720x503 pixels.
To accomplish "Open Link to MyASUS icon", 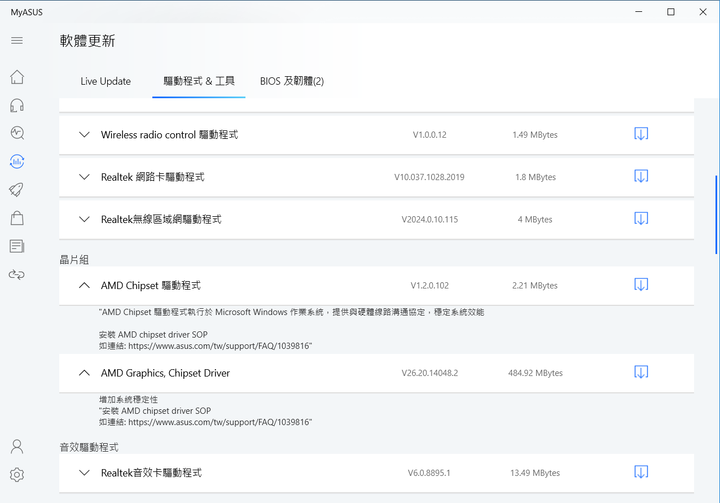I will coord(17,275).
